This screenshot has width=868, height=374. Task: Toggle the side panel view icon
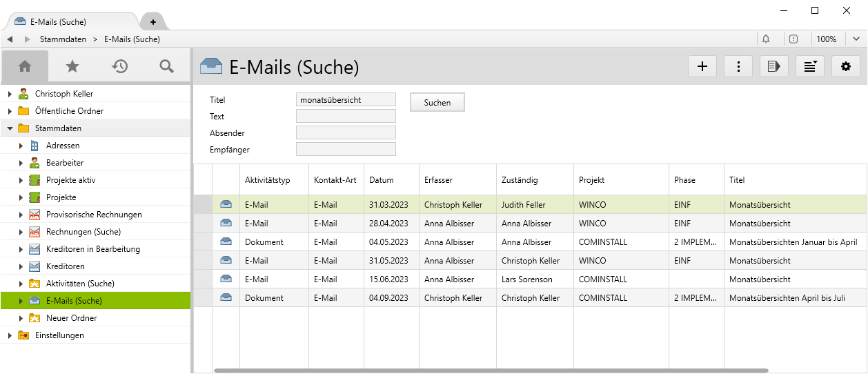[x=774, y=67]
